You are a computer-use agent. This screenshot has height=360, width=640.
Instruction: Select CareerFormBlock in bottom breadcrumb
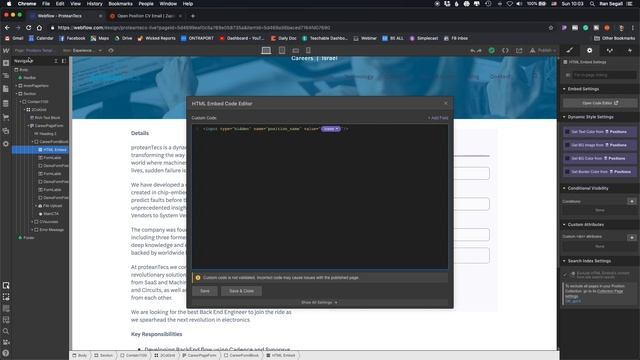click(x=241, y=356)
